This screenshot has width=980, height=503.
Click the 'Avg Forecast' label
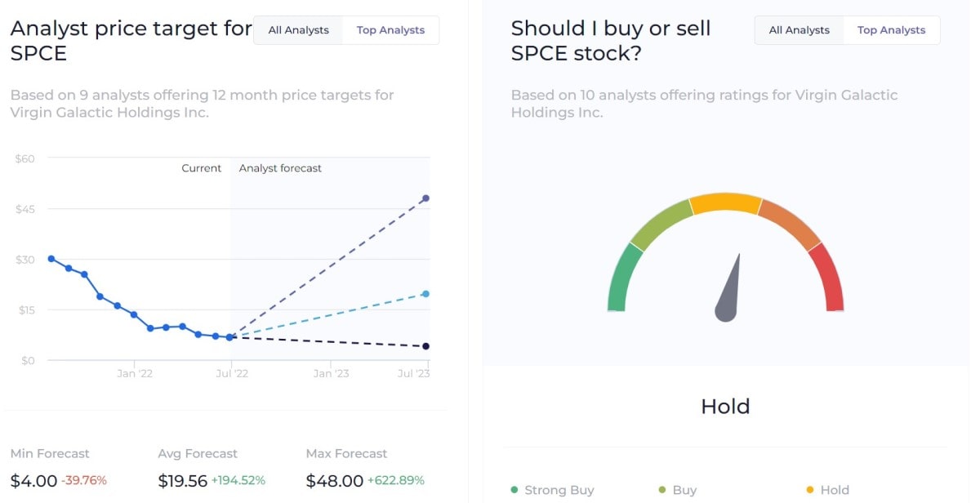198,453
